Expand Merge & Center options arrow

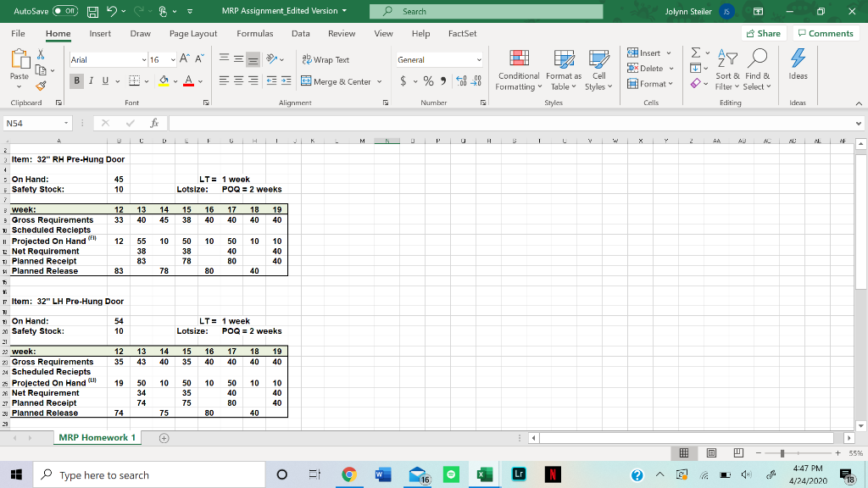click(379, 82)
